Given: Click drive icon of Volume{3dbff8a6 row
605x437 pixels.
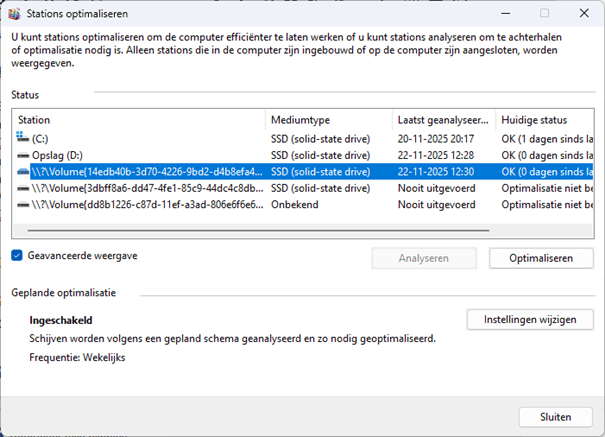Looking at the screenshot, I should (23, 188).
